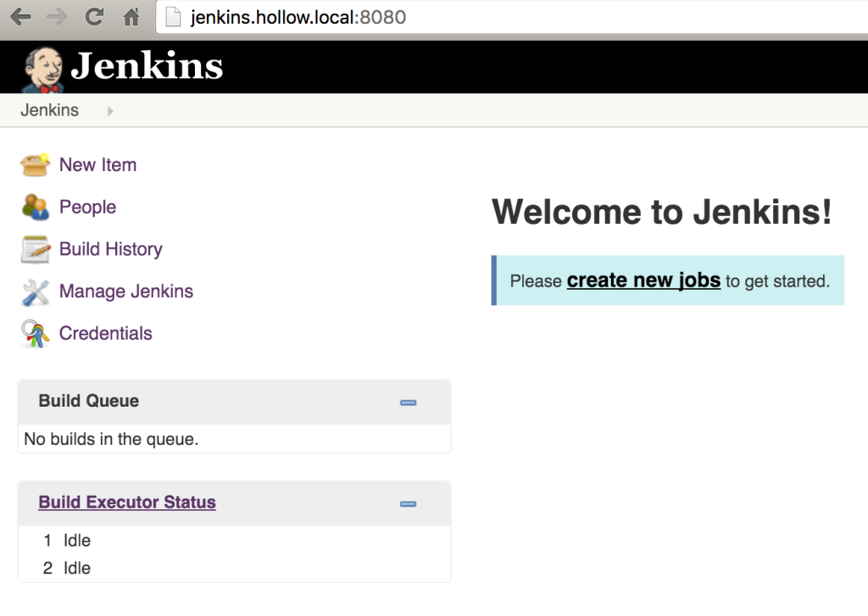
Task: Collapse the Build Queue panel
Action: tap(408, 402)
